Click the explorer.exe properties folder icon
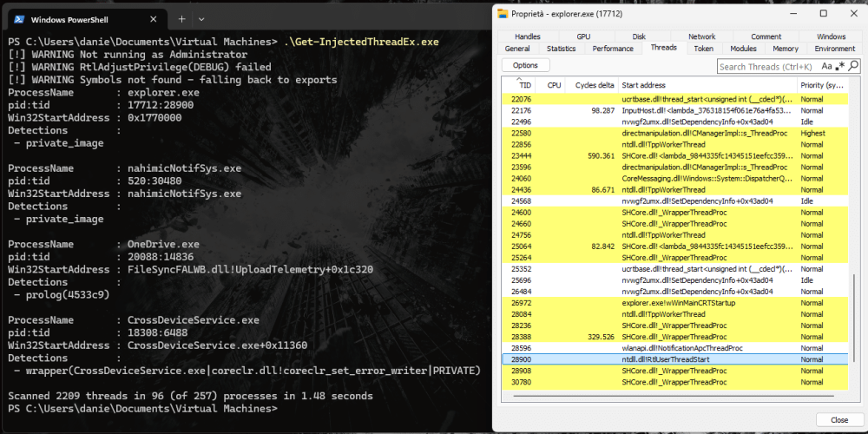 click(503, 13)
